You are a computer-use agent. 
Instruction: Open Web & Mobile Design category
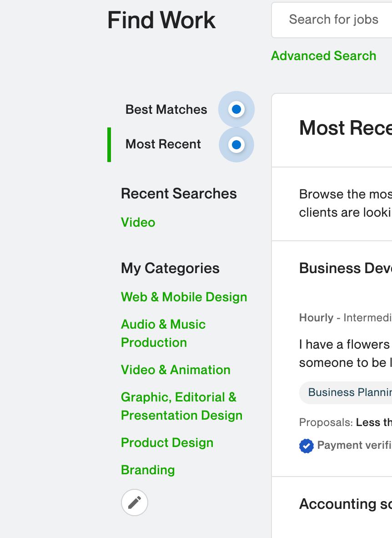tap(184, 297)
